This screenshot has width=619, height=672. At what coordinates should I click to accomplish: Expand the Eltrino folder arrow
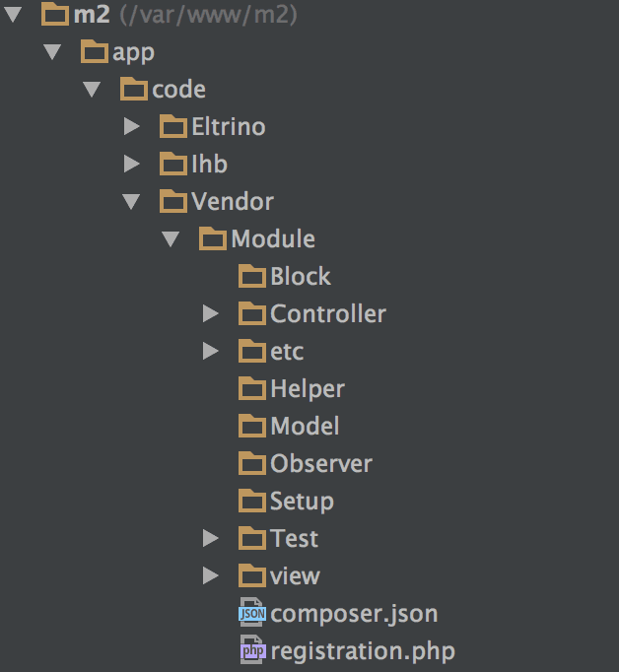pos(132,127)
